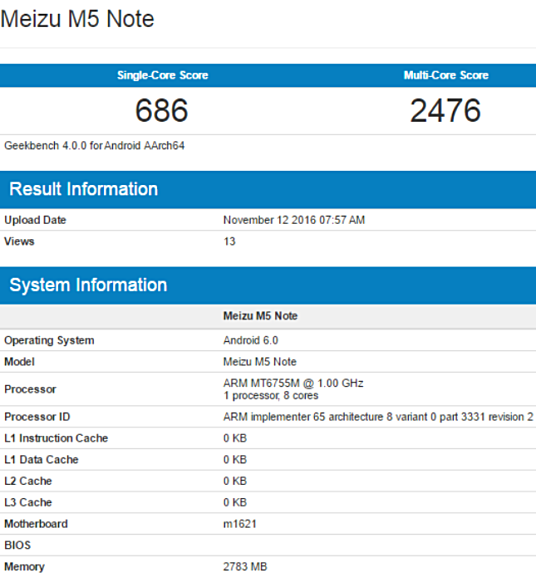Select the Geekbench 4.0.0 for Android AArch64 text
Viewport: 536px width, 577px height.
[94, 146]
